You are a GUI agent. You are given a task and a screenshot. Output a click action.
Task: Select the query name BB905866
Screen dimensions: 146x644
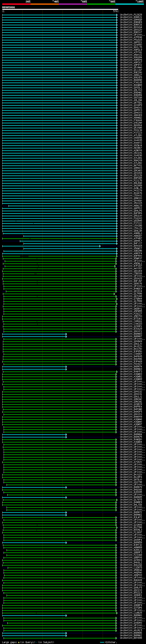point(8,8)
